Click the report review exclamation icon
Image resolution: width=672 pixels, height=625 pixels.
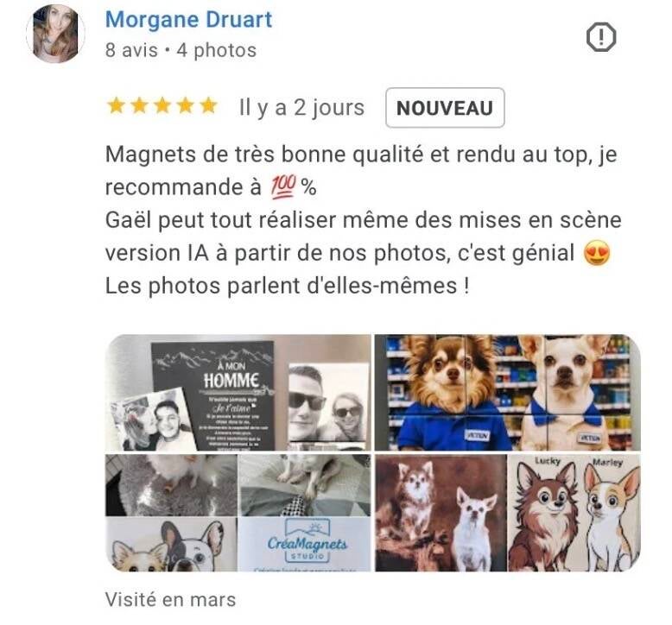601,38
